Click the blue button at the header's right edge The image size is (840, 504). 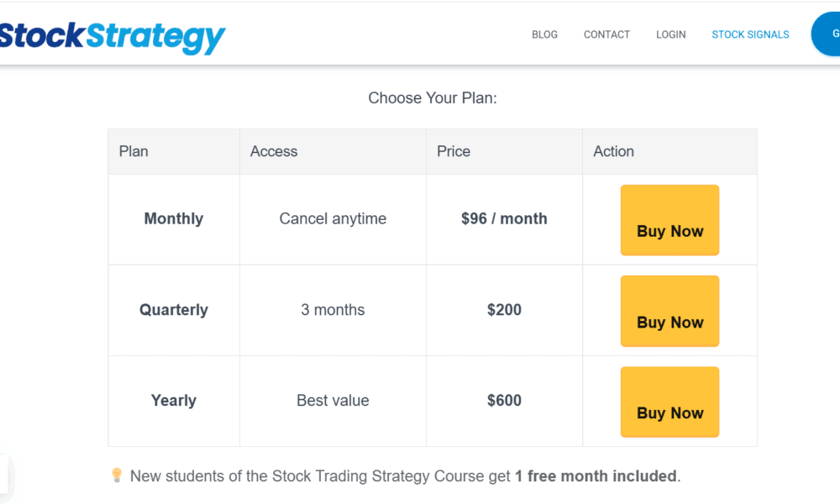[827, 34]
